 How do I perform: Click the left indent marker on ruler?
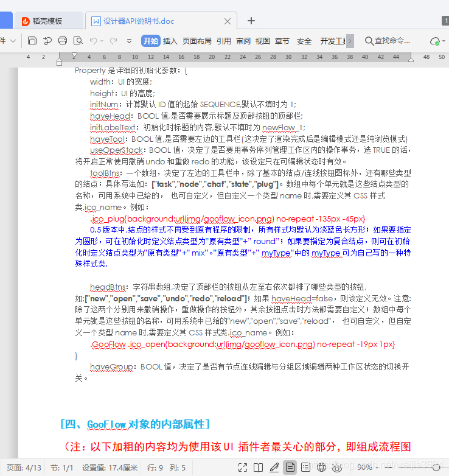tap(60, 61)
